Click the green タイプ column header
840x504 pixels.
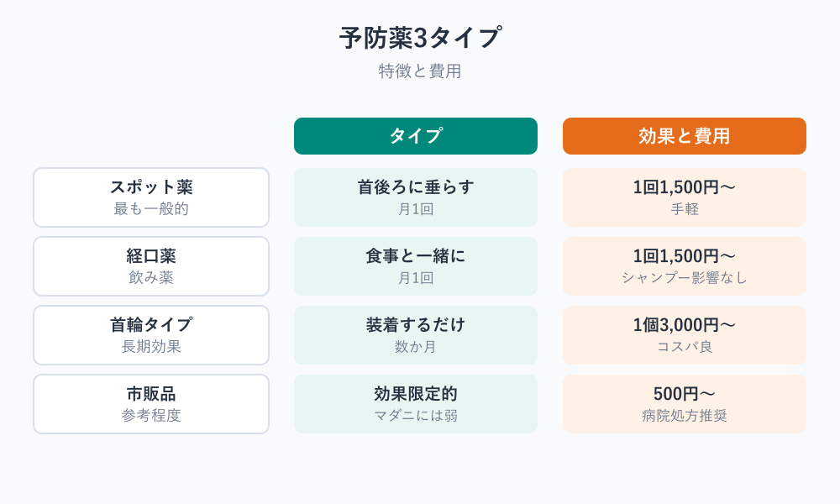pos(415,136)
